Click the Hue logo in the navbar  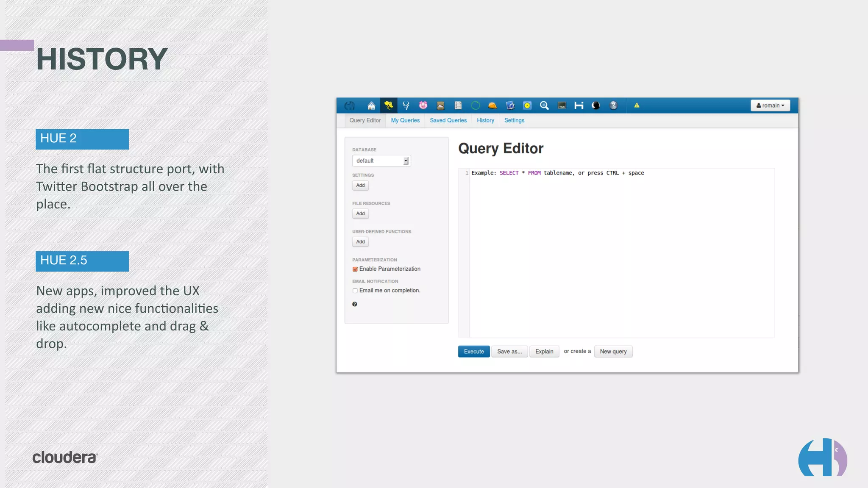tap(350, 105)
